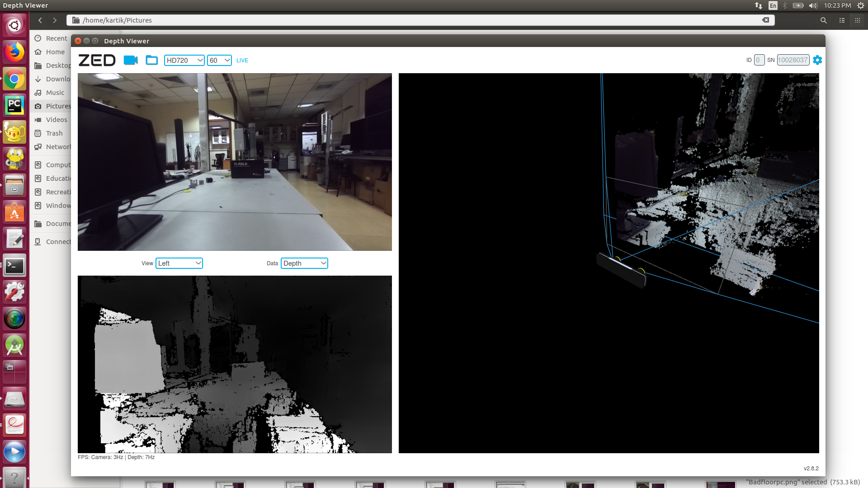Click the LIVE label
868x488 pixels.
[x=242, y=60]
